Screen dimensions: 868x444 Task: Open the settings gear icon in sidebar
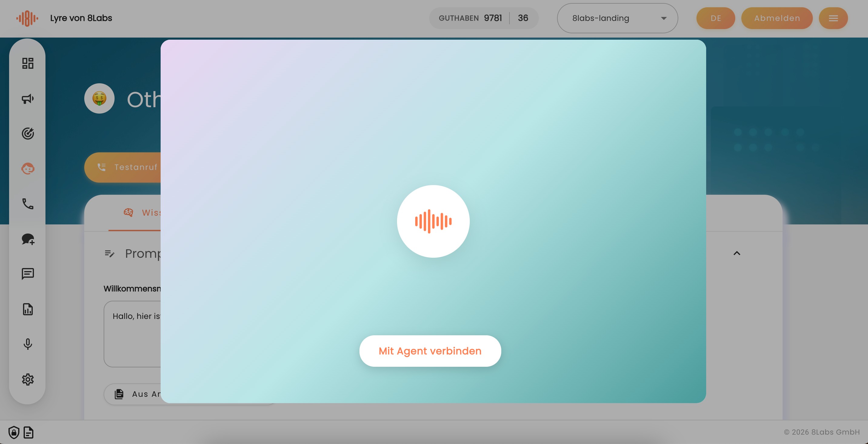pos(28,379)
